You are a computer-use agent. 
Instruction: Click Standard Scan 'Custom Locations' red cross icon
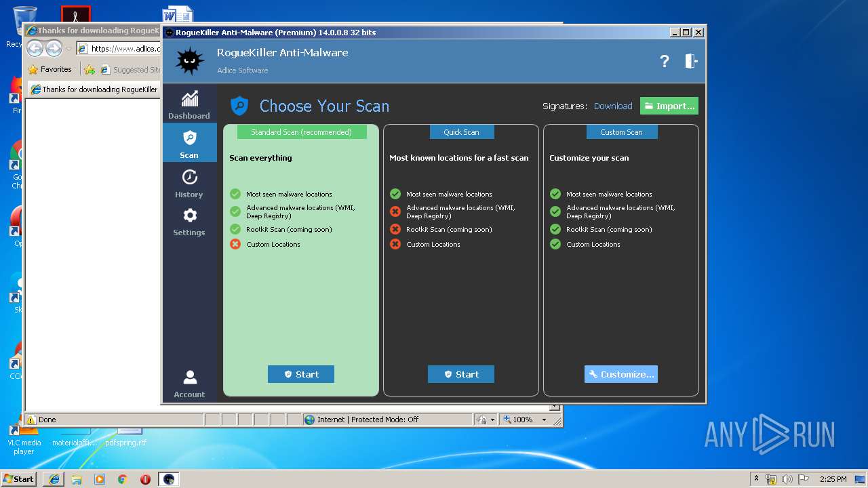(235, 244)
